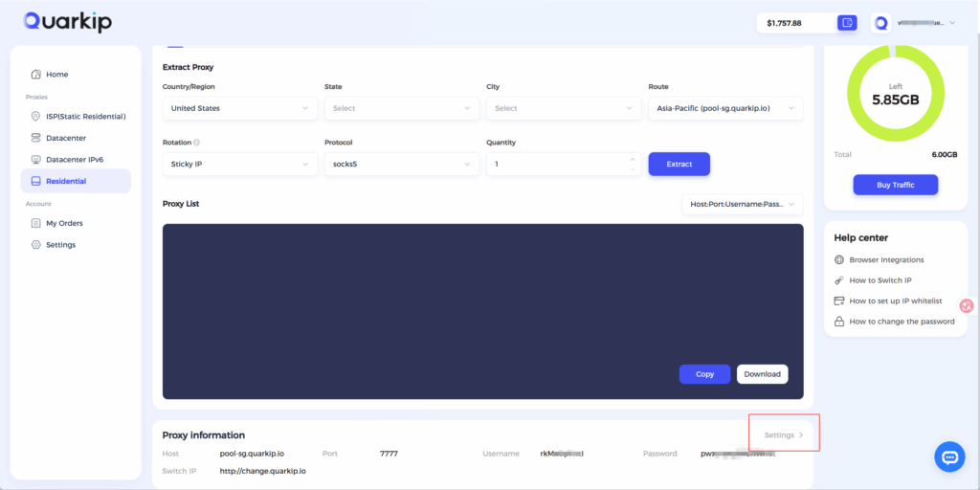The image size is (980, 490).
Task: Click the Rotation info tooltip icon
Action: [197, 143]
